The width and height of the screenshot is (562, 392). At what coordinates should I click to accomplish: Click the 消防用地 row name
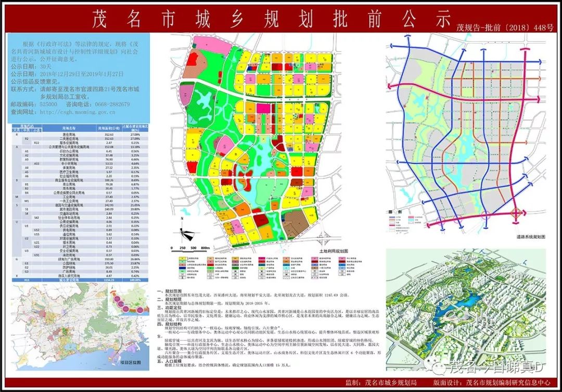[x=69, y=255]
